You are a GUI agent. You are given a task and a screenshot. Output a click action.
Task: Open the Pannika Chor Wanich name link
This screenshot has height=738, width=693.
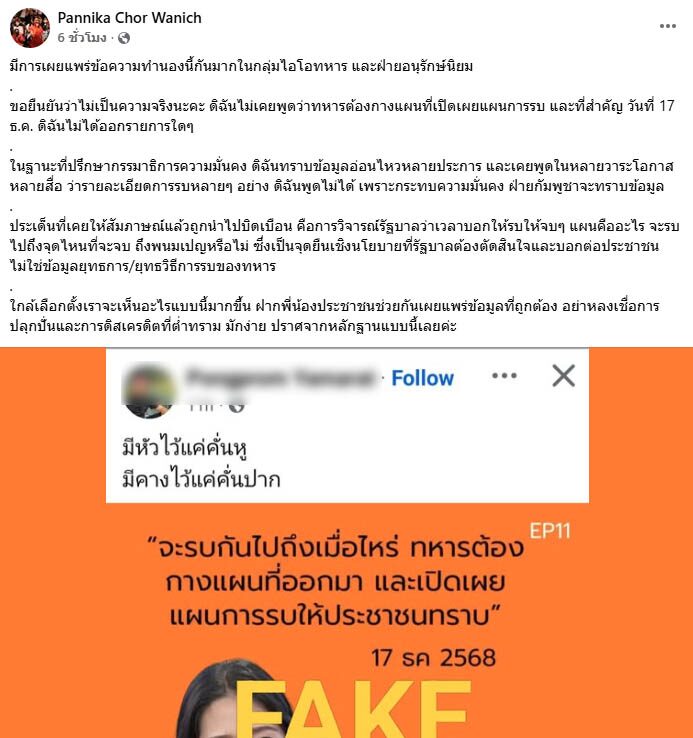[x=129, y=18]
